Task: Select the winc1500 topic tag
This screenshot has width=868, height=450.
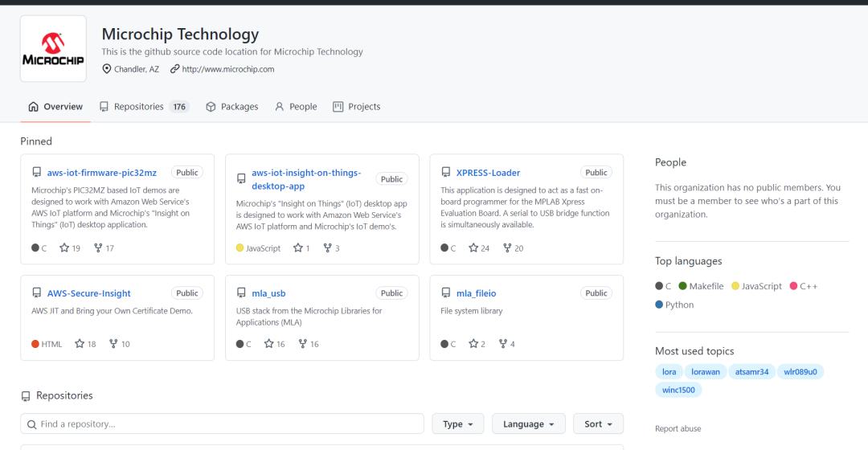Action: pyautogui.click(x=678, y=390)
